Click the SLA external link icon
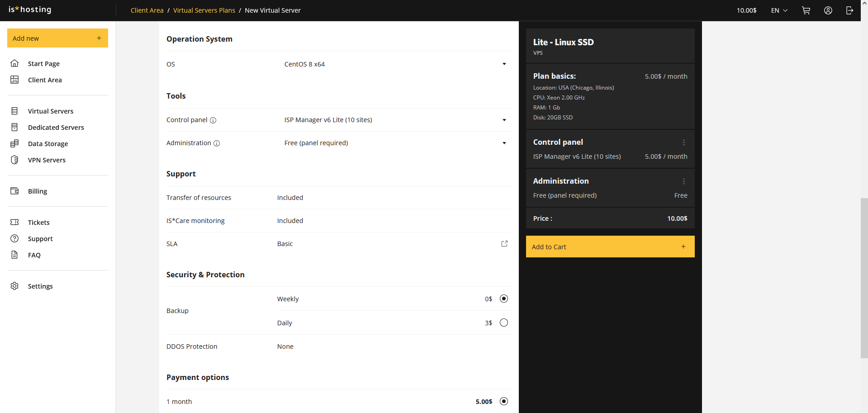 pyautogui.click(x=504, y=243)
